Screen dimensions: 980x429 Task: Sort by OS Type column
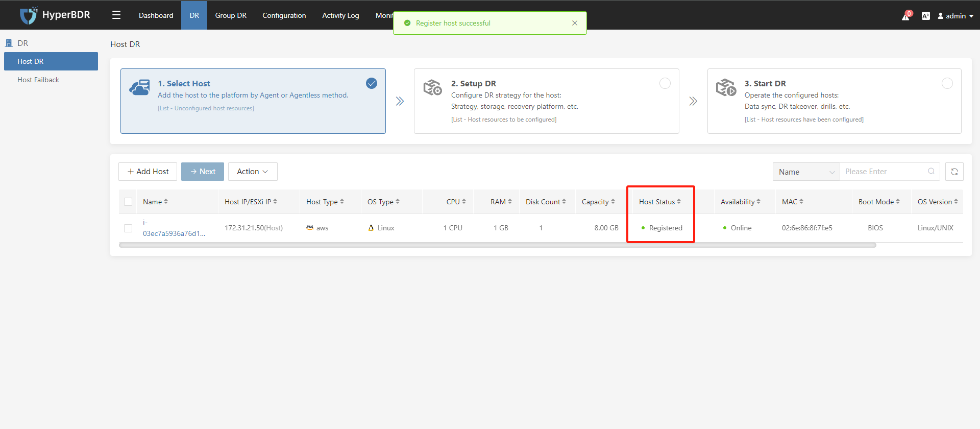[398, 202]
